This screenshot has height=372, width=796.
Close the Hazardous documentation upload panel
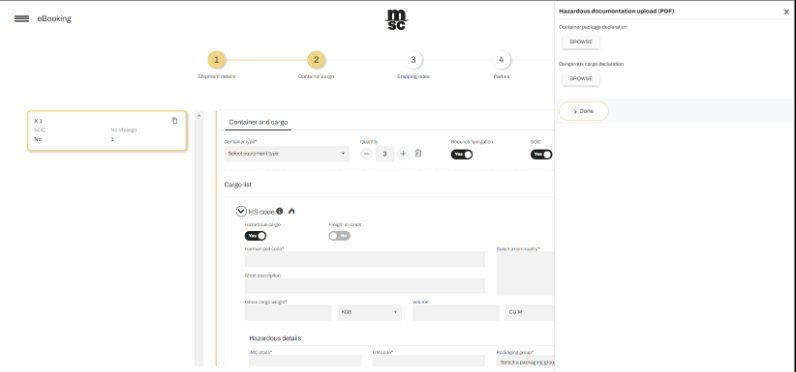[x=786, y=12]
